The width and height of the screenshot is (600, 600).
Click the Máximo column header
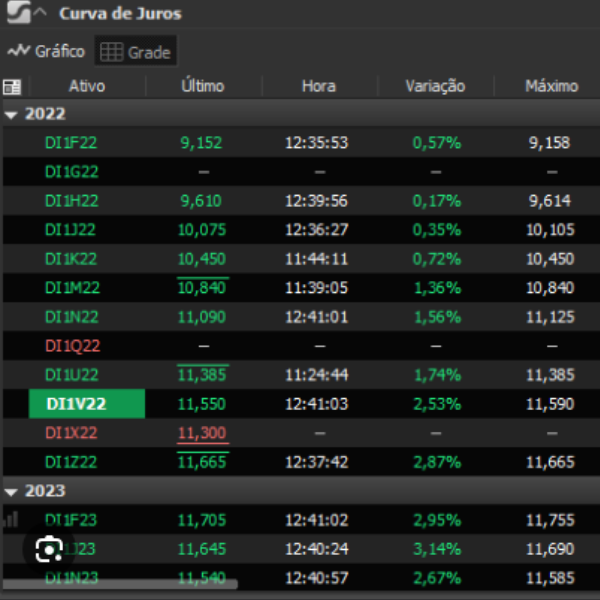coord(551,86)
